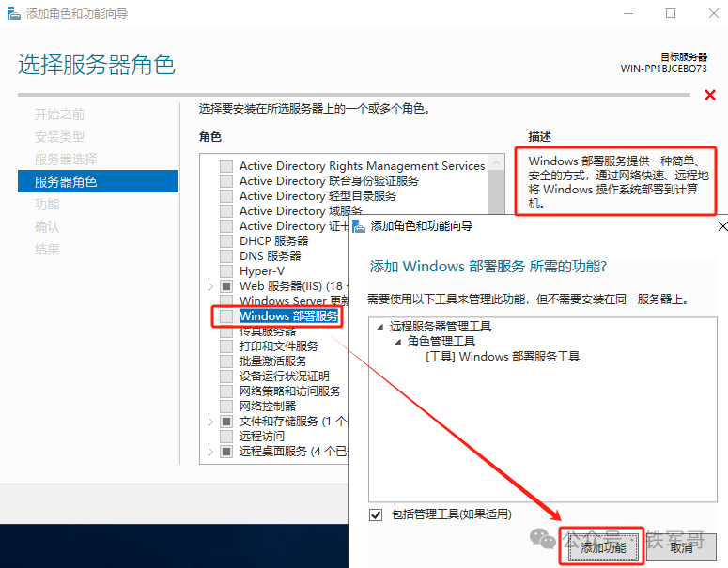
Task: Select the 角色管理工具 tree item
Action: point(441,342)
